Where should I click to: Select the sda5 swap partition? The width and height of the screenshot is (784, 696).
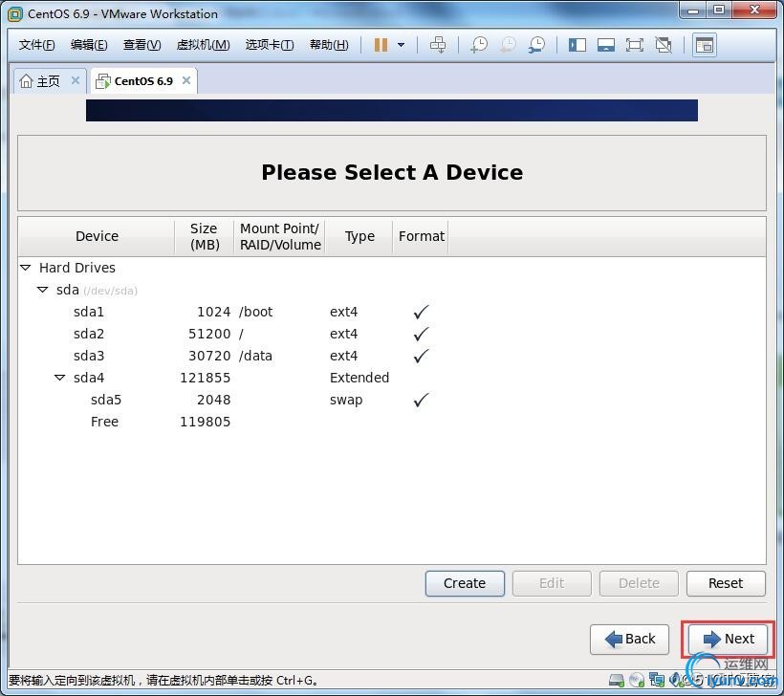pyautogui.click(x=391, y=400)
